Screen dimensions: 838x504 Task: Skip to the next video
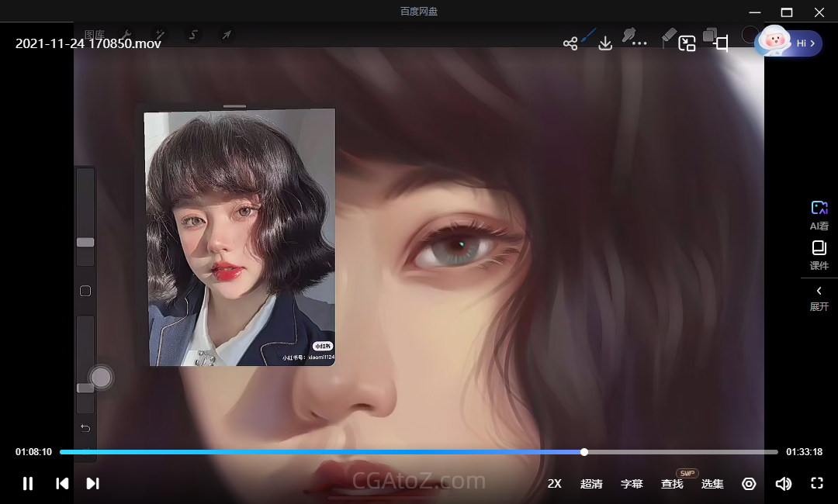tap(92, 484)
